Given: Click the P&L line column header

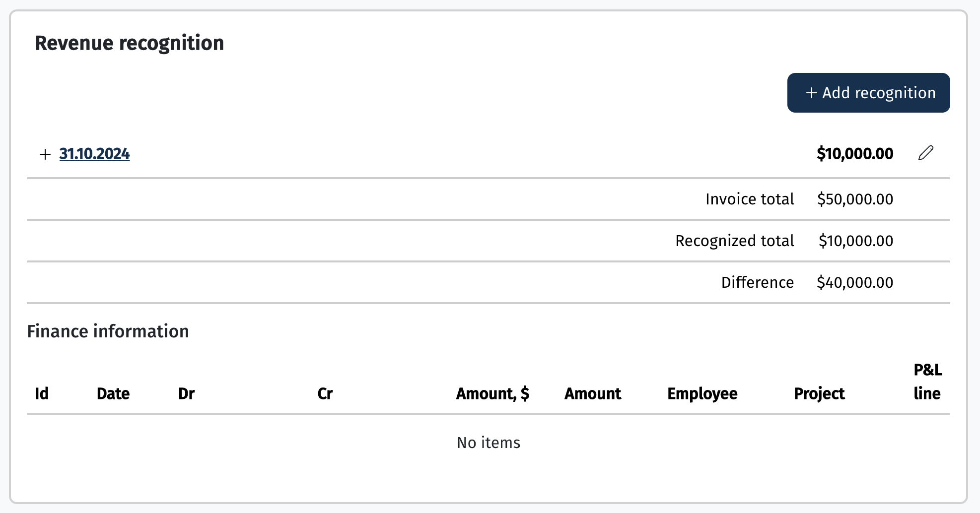Looking at the screenshot, I should pos(928,382).
